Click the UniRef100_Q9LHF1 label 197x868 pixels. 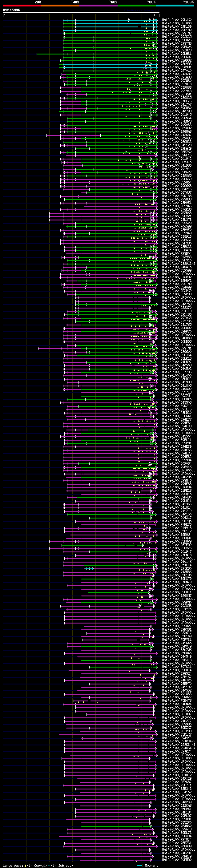coord(177,592)
